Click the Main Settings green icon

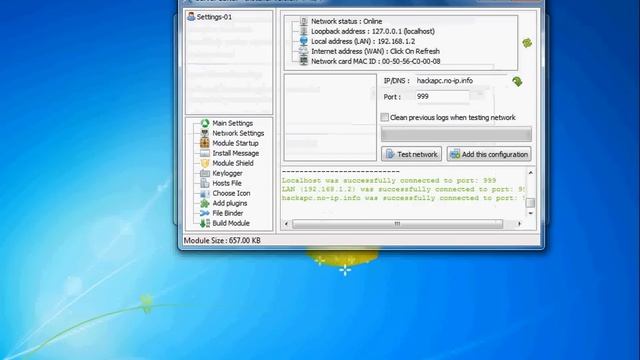pos(205,123)
